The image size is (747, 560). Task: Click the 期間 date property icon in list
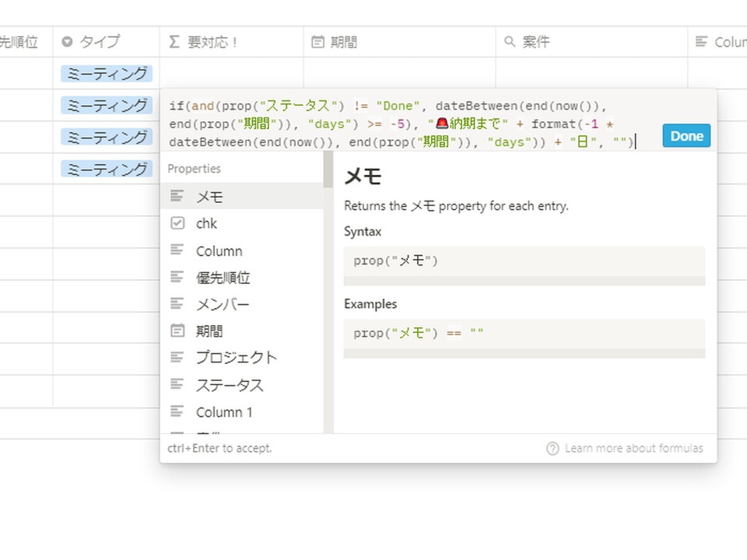(x=177, y=330)
